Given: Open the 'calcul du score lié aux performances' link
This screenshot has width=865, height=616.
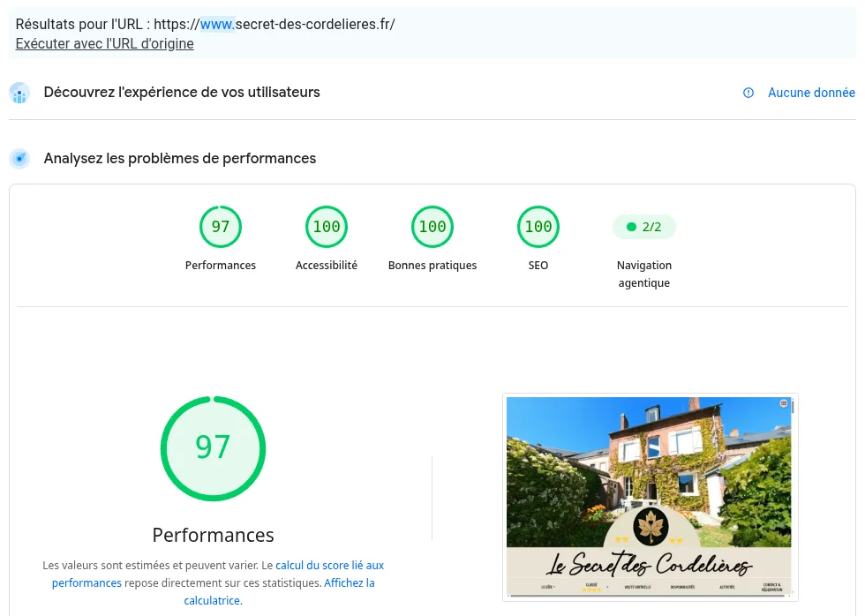Looking at the screenshot, I should (x=218, y=575).
